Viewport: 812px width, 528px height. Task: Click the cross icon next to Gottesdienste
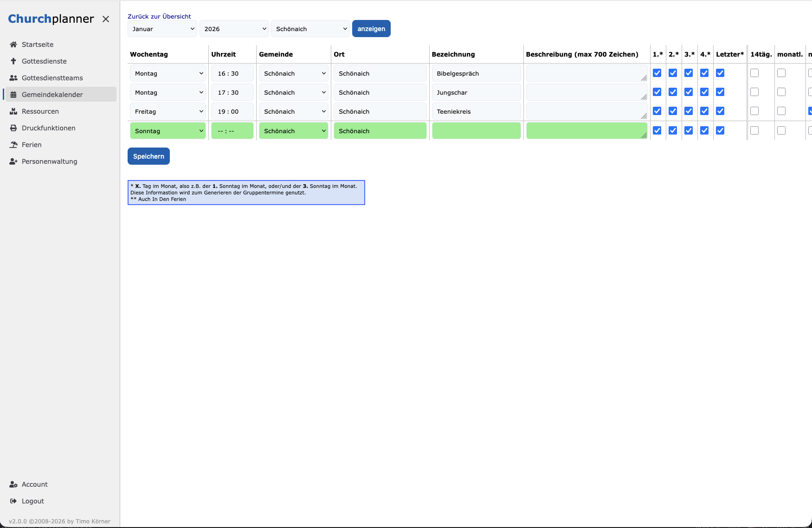pyautogui.click(x=13, y=61)
